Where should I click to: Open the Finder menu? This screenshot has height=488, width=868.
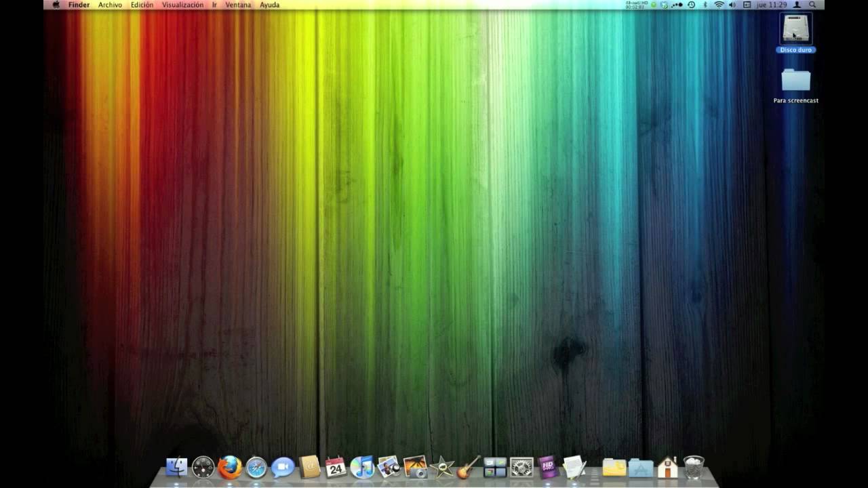point(79,5)
